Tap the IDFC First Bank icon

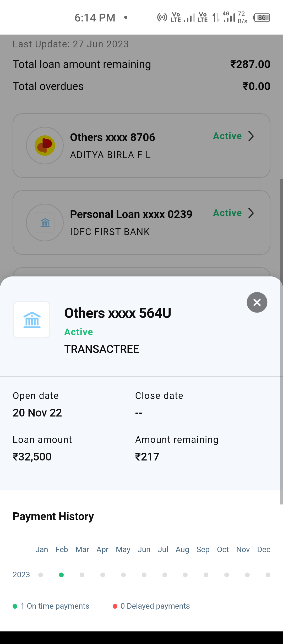click(x=45, y=223)
